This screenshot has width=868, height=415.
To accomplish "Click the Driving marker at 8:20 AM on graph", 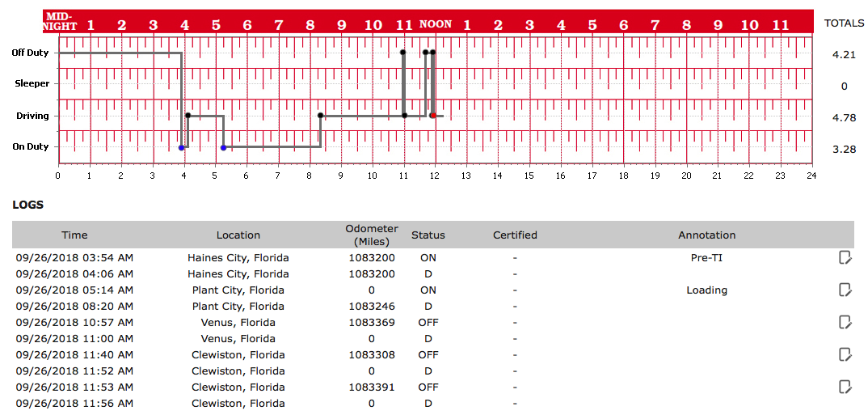I will [320, 116].
